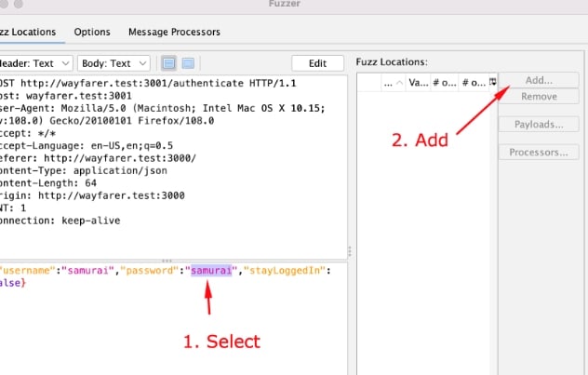Click the User-Agent Mozilla/5.0 line
This screenshot has height=375, width=588.
163,108
